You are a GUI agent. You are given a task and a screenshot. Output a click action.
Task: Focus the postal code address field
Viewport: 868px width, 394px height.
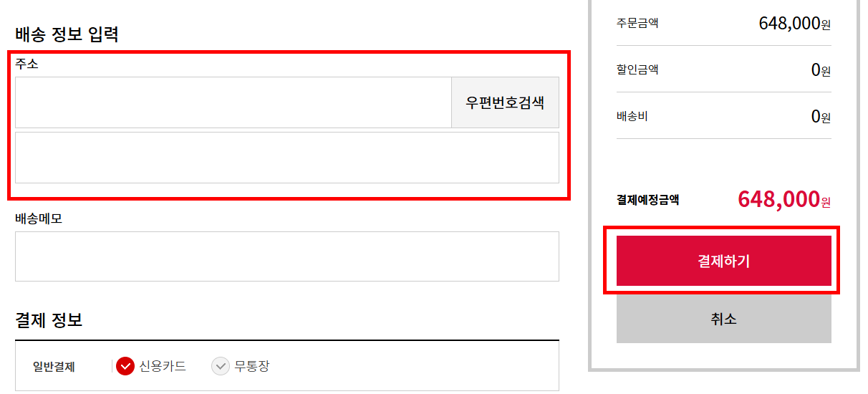pos(233,102)
